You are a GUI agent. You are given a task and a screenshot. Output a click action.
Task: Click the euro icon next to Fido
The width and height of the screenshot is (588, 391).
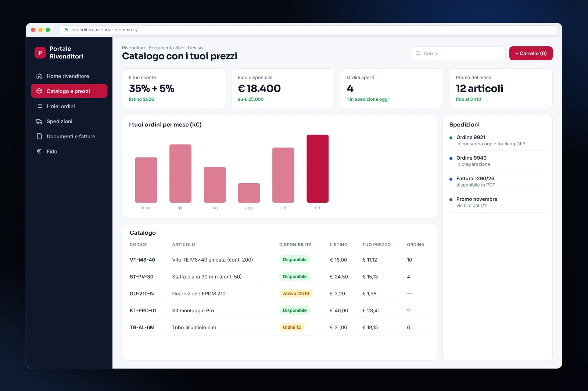[39, 152]
